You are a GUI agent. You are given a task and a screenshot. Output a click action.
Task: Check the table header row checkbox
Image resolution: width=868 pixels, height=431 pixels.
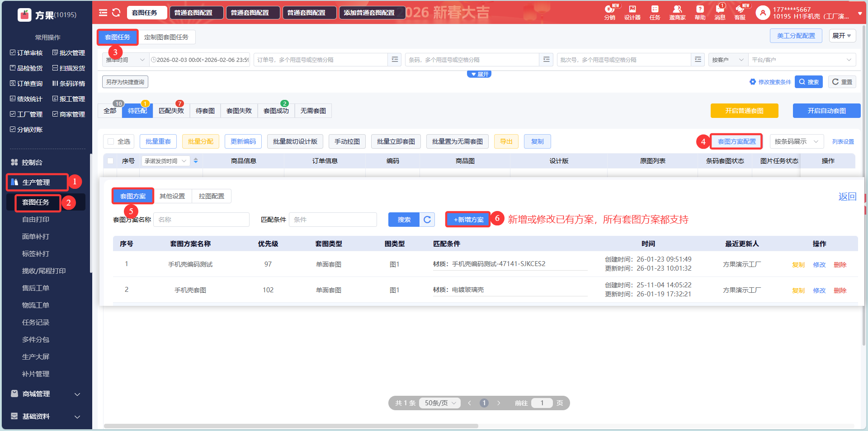[x=110, y=161]
